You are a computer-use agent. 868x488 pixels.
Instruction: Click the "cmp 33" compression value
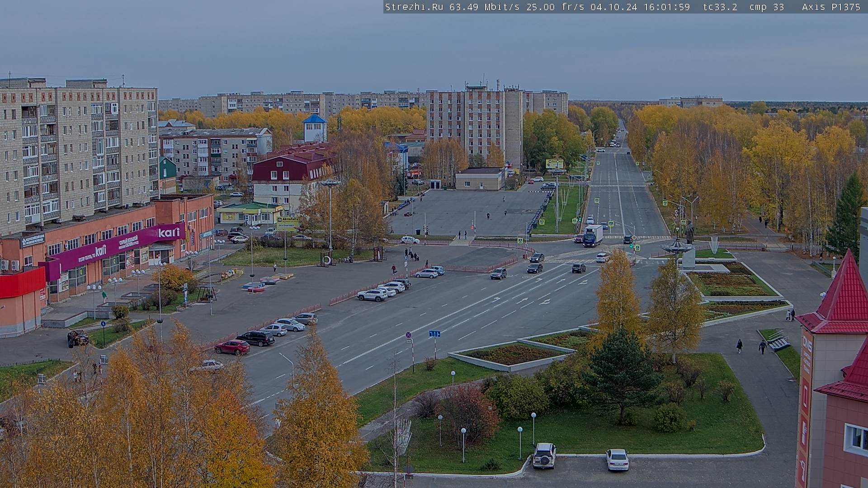coord(766,7)
